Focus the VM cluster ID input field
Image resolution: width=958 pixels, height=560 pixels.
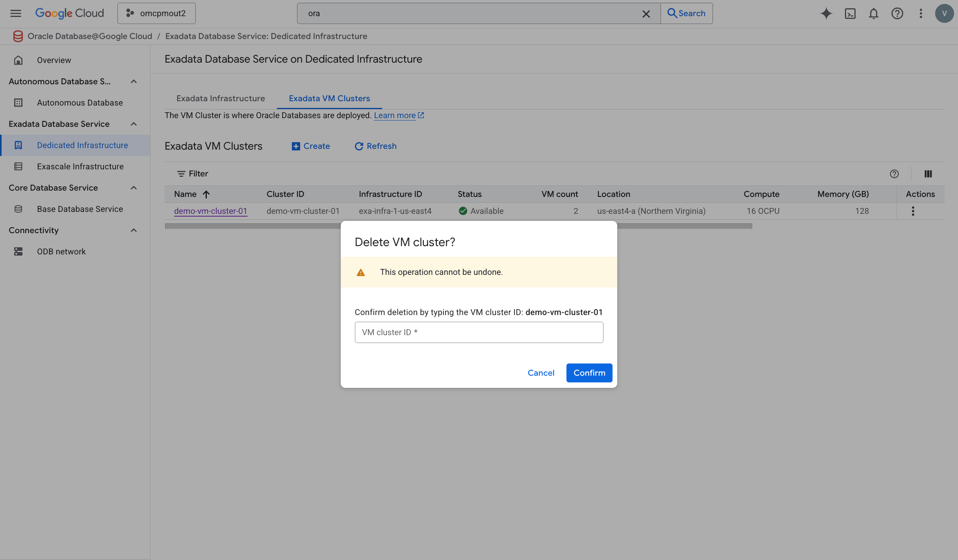[479, 332]
